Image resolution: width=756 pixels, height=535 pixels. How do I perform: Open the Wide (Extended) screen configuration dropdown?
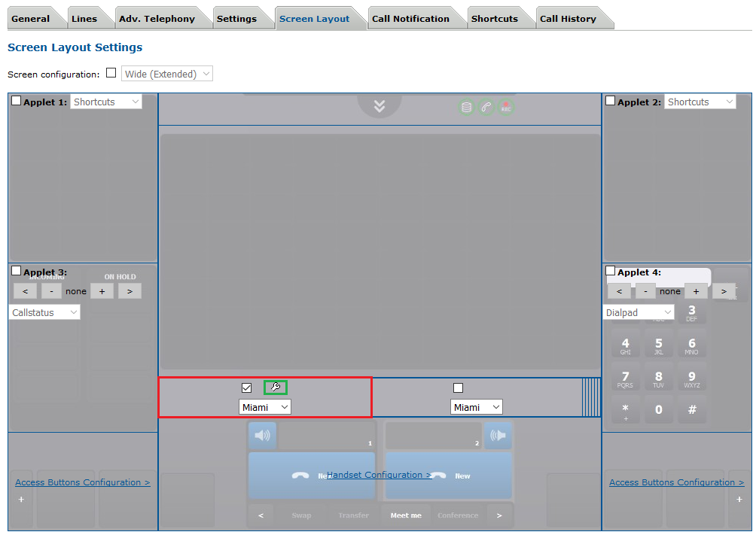coord(167,74)
